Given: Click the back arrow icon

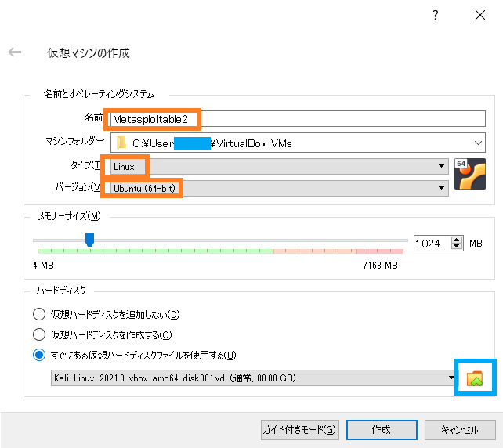Looking at the screenshot, I should [15, 52].
